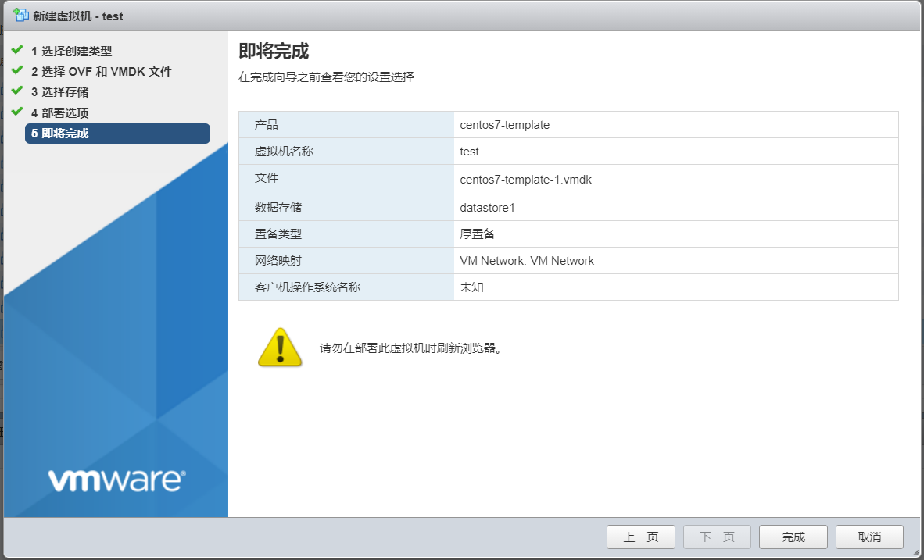Click the green checkmark beside step 1
Image resolution: width=924 pixels, height=560 pixels.
pos(17,51)
